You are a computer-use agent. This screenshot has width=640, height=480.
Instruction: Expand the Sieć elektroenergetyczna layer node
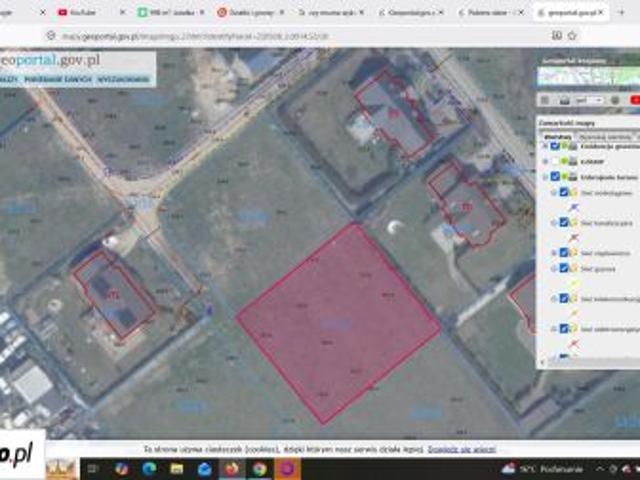tap(554, 329)
